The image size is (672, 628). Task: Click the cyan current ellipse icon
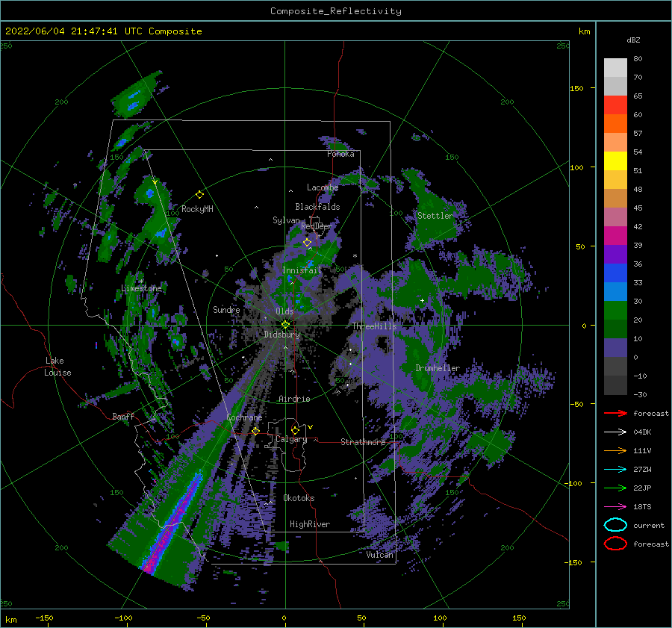click(x=615, y=525)
